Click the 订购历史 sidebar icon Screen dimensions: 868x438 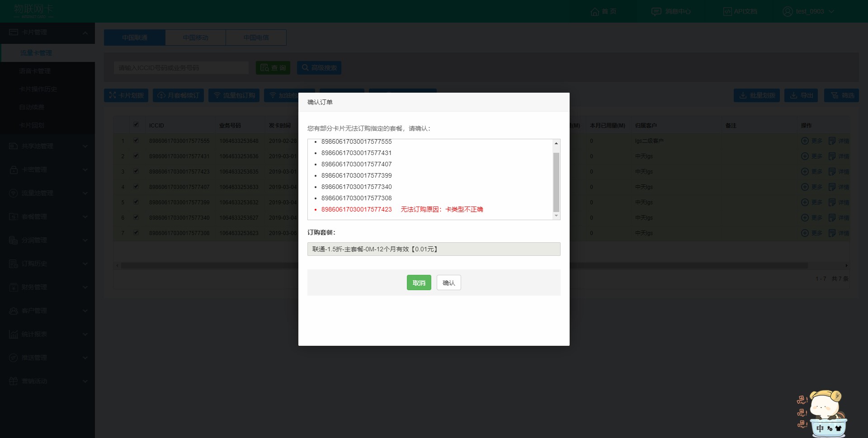coord(14,264)
